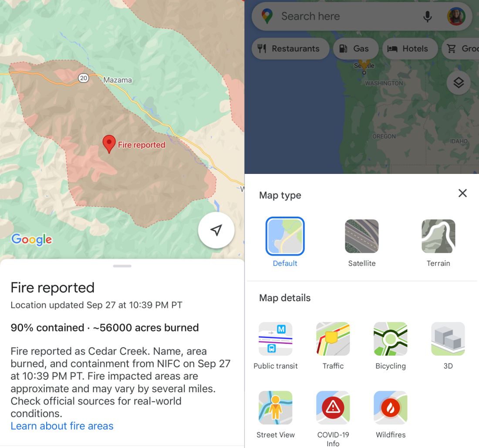Switch to Satellite map type

point(362,236)
